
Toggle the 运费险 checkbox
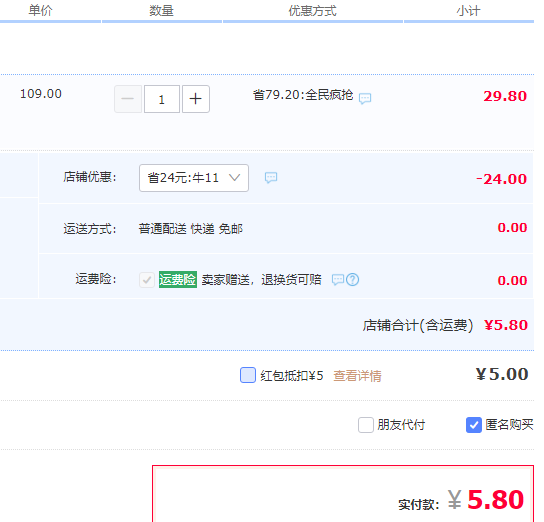(147, 279)
